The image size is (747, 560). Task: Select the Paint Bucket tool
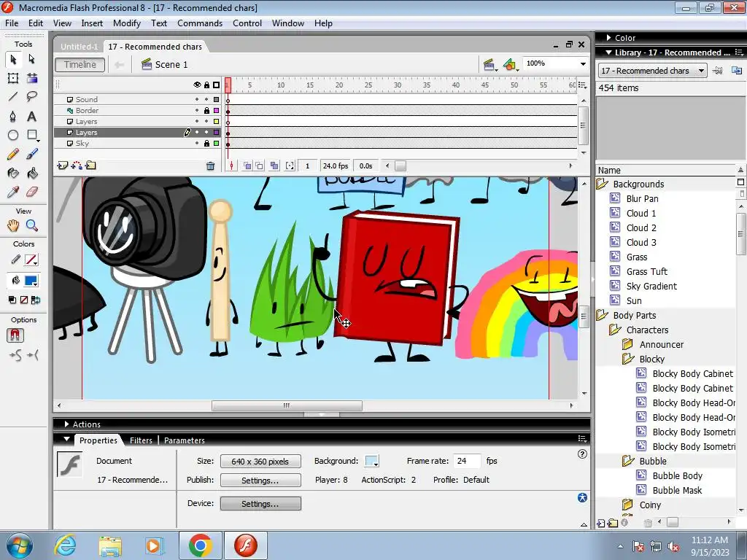(x=32, y=173)
